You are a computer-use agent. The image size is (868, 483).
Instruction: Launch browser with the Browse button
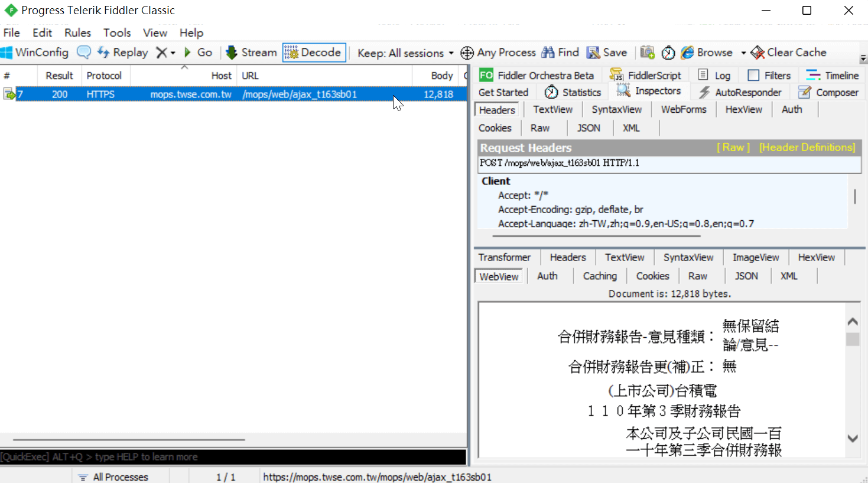(x=707, y=53)
